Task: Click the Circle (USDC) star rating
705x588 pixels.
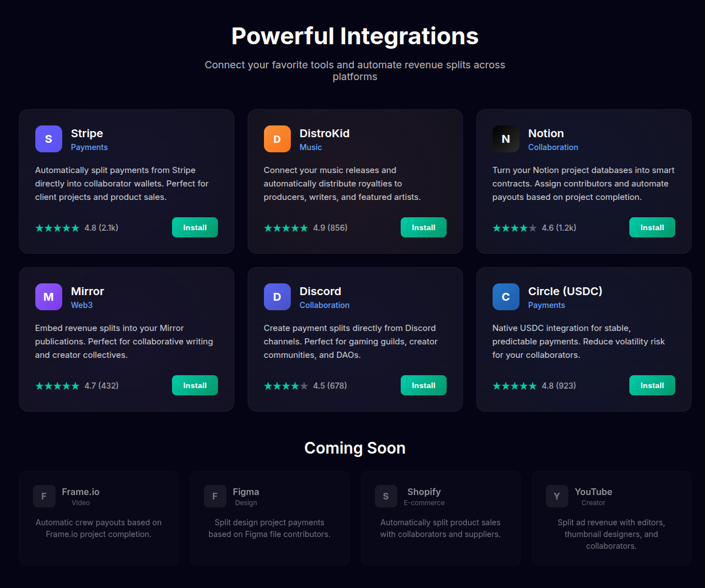Action: point(514,386)
